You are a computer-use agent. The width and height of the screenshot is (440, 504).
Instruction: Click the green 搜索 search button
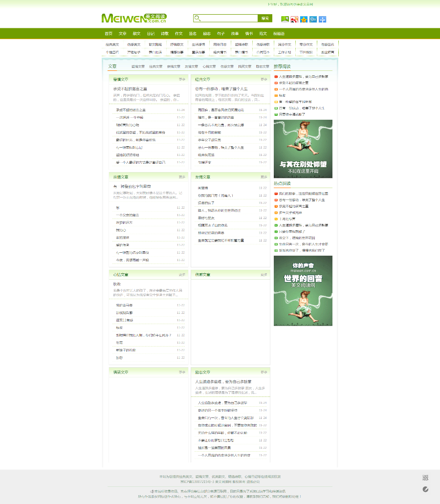coord(265,18)
